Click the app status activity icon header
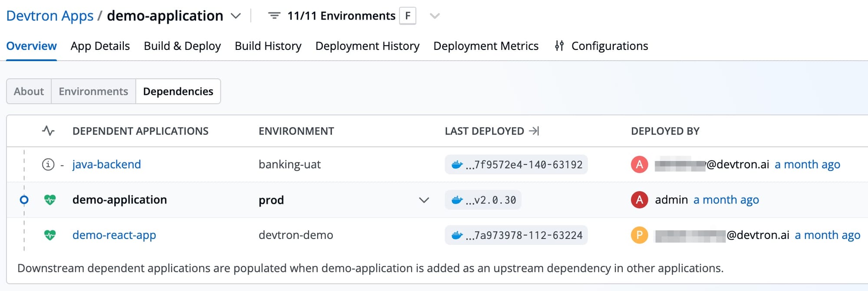 point(48,131)
